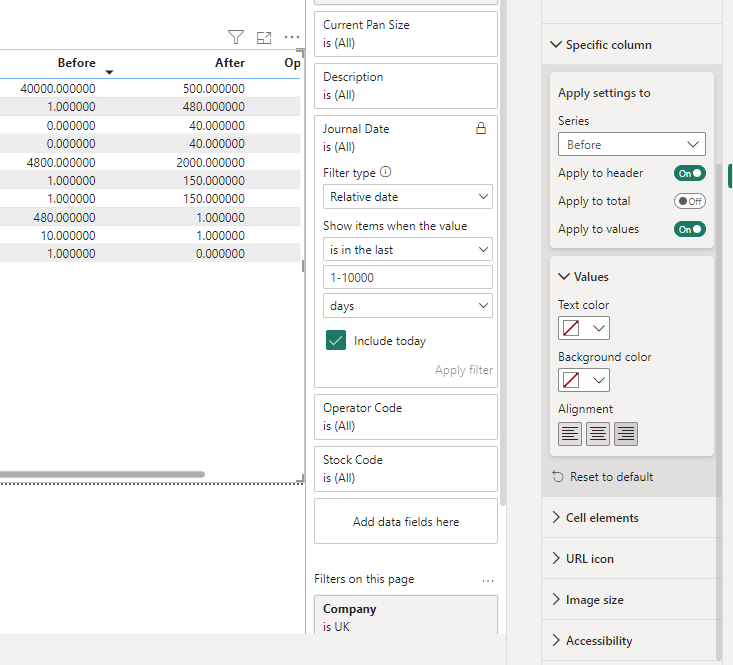Click Add data fields here well
Viewport: 733px width, 665px height.
[x=406, y=521]
